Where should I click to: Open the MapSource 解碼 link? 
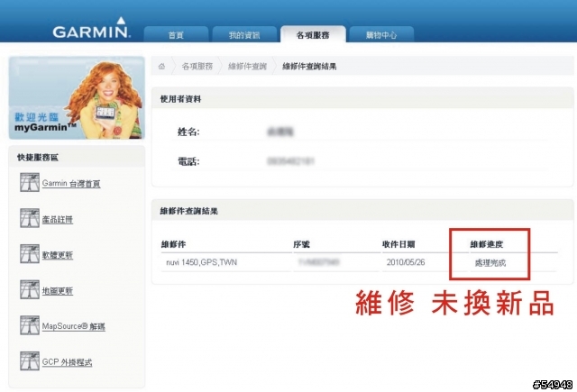click(x=74, y=326)
